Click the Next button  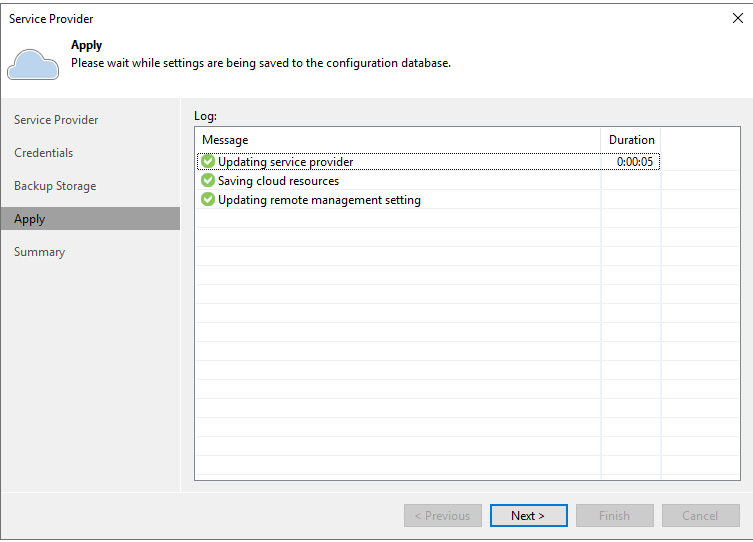coord(528,515)
